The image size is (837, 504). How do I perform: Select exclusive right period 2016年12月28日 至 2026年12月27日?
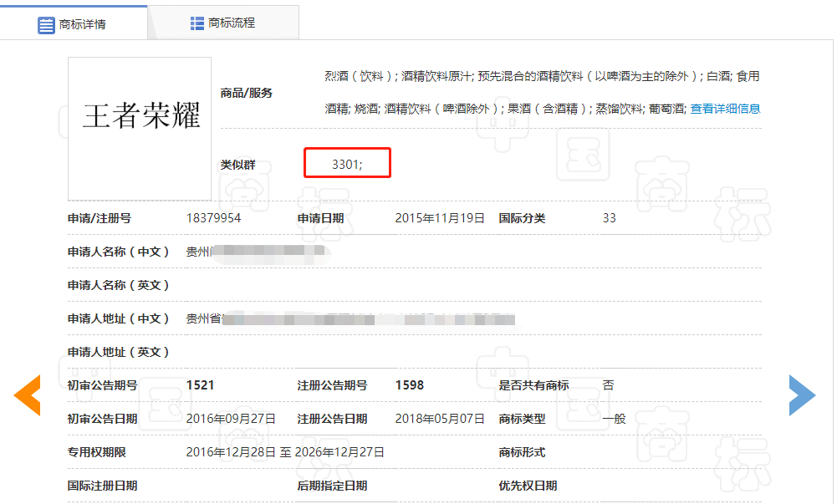click(285, 452)
